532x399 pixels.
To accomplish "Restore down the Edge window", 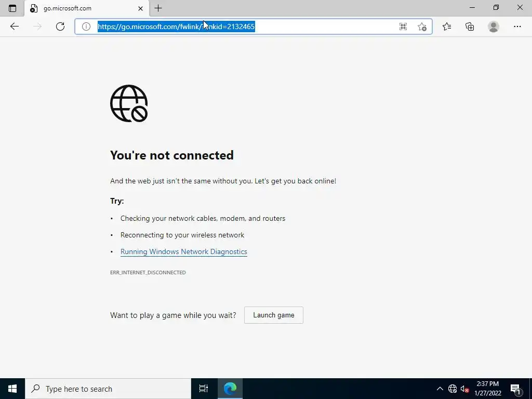I will tap(496, 8).
